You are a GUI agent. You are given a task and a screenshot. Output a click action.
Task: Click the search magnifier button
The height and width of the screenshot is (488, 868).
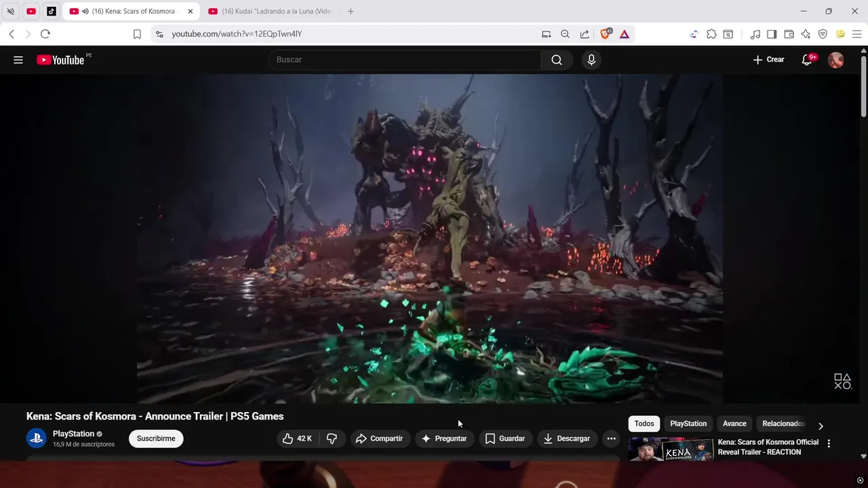pyautogui.click(x=557, y=60)
